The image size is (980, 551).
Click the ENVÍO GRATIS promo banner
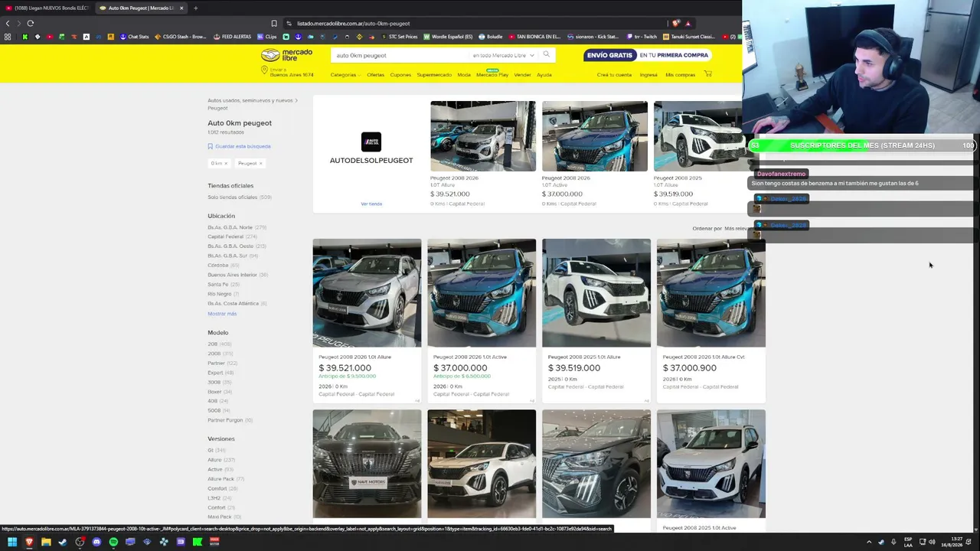648,55
